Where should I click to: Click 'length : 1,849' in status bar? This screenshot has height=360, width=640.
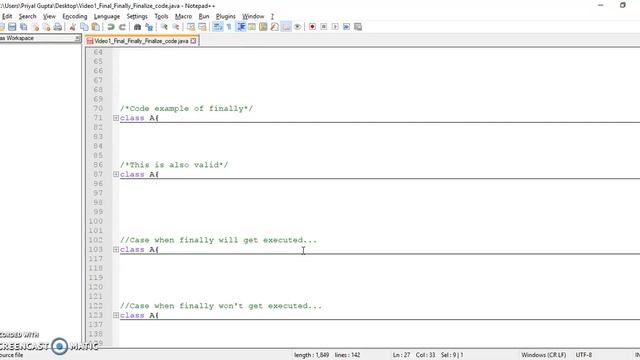coord(311,355)
